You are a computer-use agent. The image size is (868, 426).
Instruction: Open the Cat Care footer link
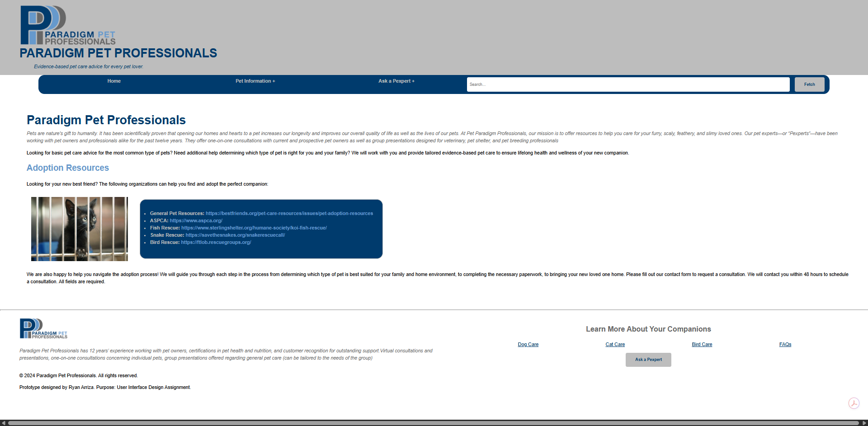(615, 344)
